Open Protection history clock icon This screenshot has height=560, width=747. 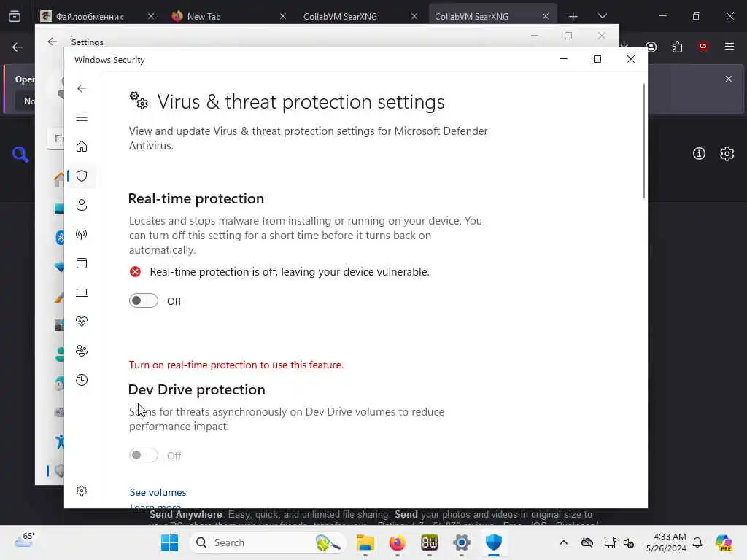82,379
